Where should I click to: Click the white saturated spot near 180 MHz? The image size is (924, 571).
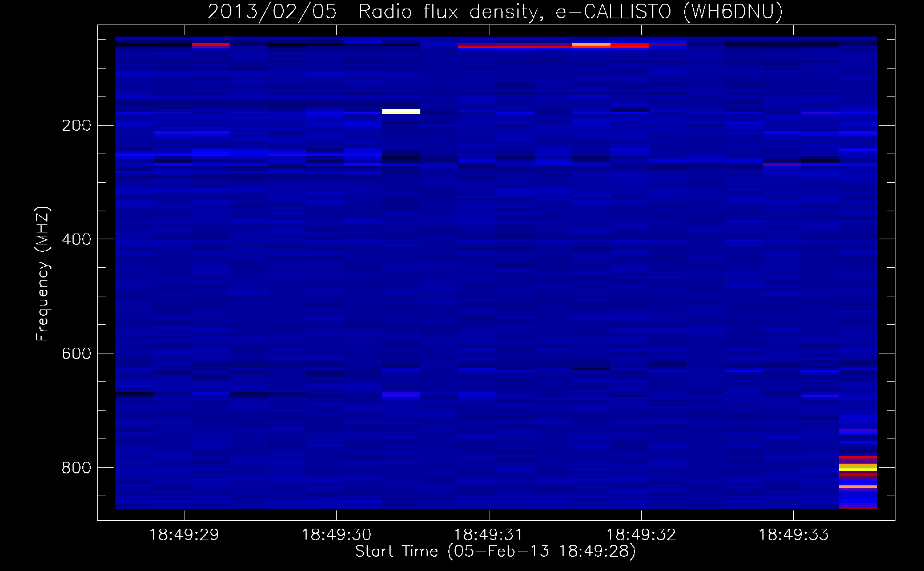point(401,111)
